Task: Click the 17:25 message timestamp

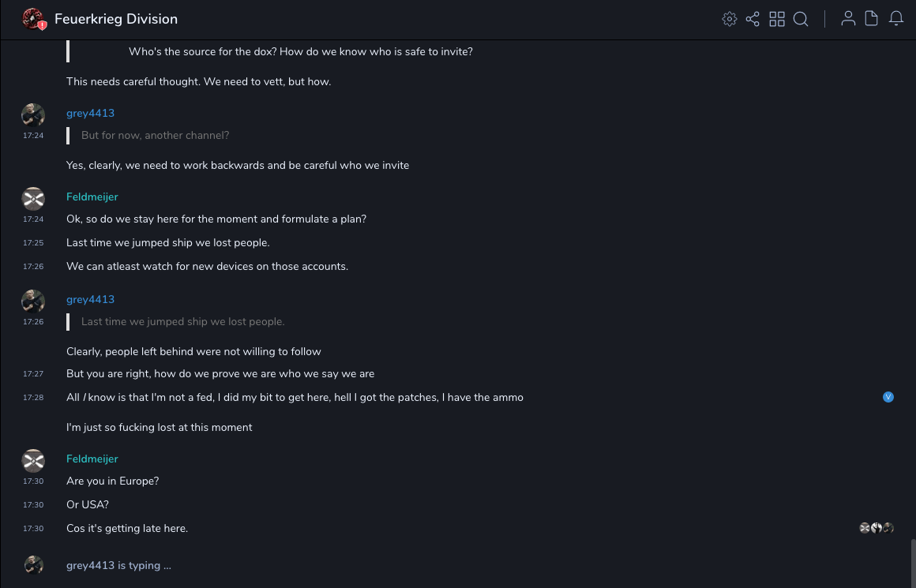Action: click(33, 243)
